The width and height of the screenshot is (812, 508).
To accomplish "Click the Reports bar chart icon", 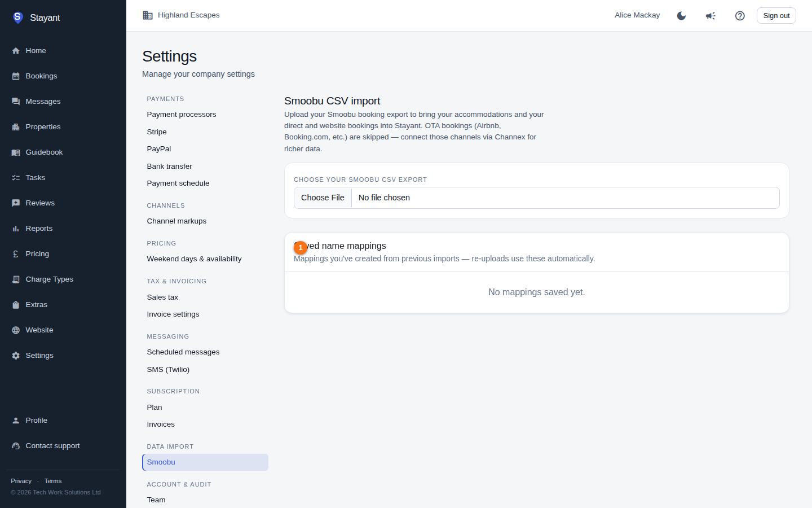I will tap(16, 229).
